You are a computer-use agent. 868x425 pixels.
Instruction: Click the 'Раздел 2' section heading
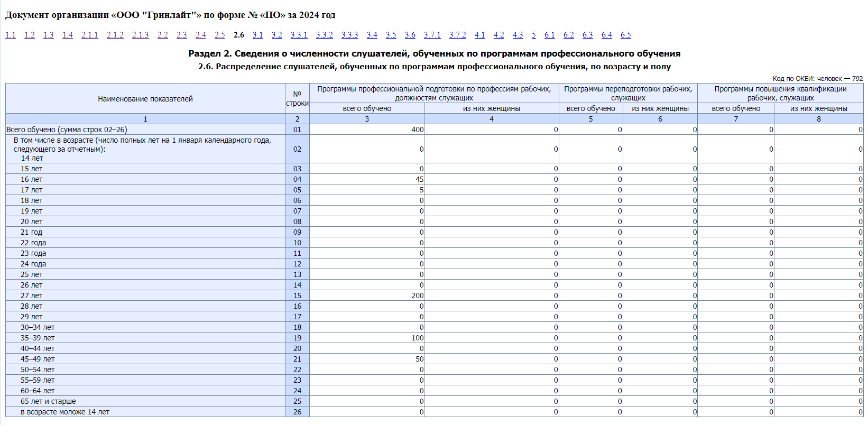pos(435,53)
